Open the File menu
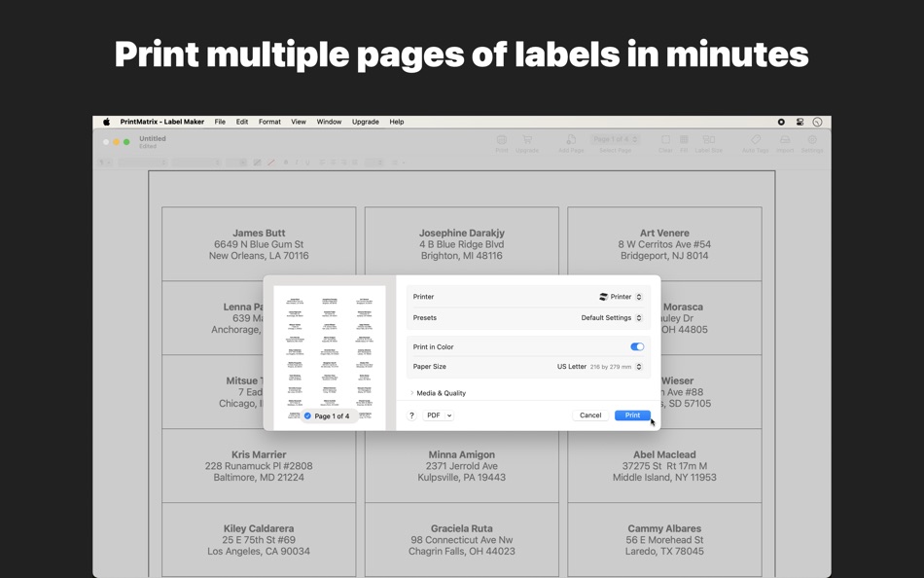 [x=220, y=122]
